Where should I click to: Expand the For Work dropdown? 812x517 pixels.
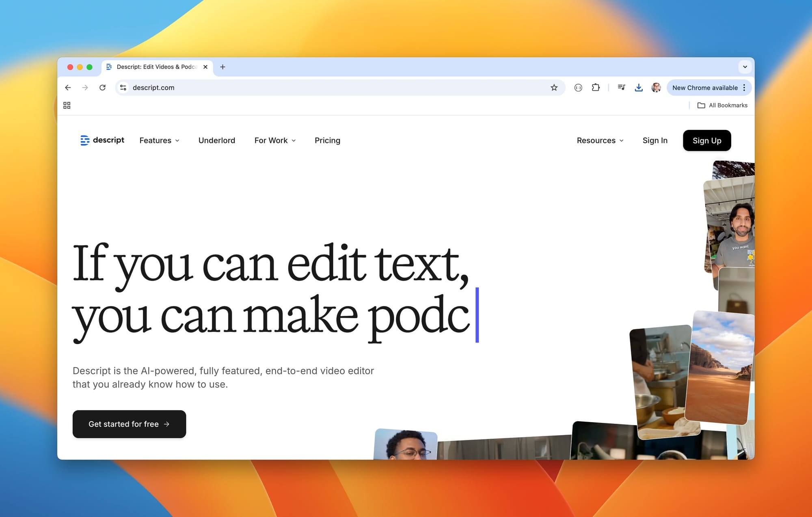(275, 140)
